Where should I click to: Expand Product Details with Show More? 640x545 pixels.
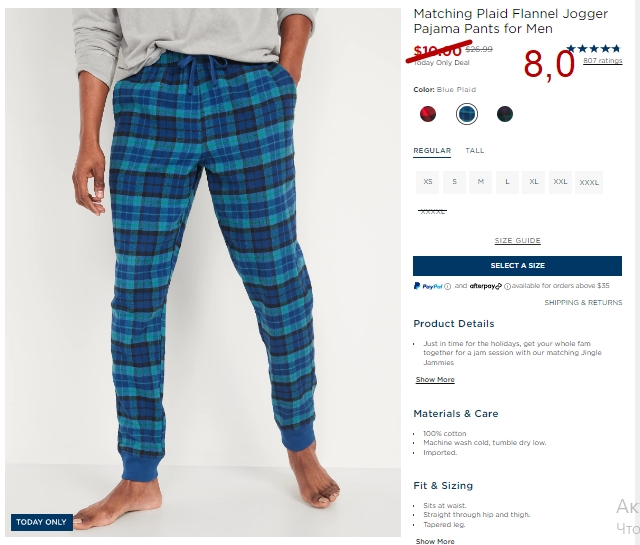435,380
